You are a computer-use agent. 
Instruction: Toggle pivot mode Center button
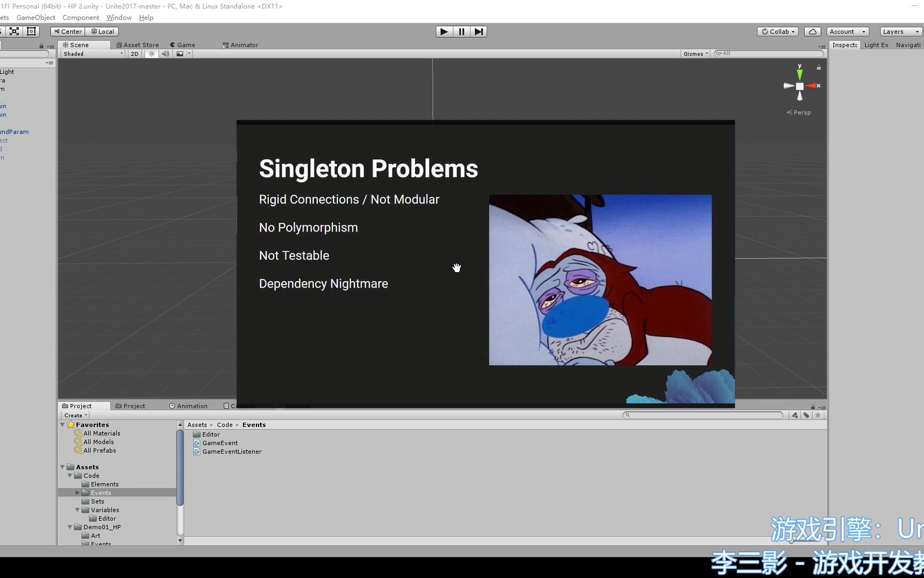click(x=68, y=32)
